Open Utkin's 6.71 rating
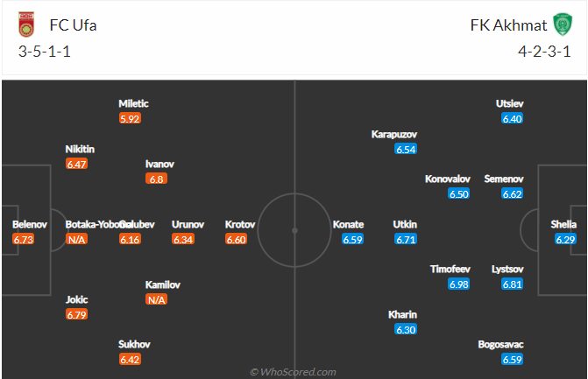The height and width of the screenshot is (379, 588). coord(406,239)
